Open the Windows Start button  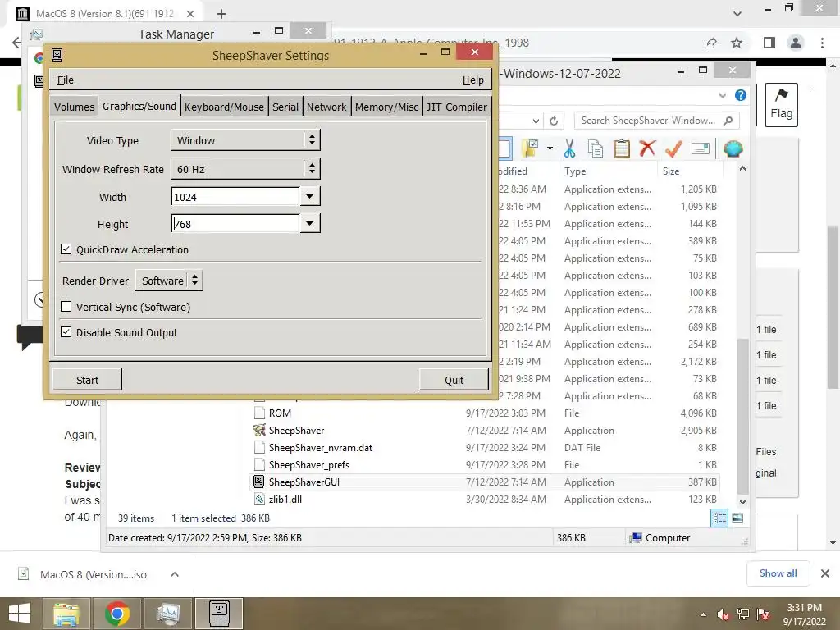20,614
